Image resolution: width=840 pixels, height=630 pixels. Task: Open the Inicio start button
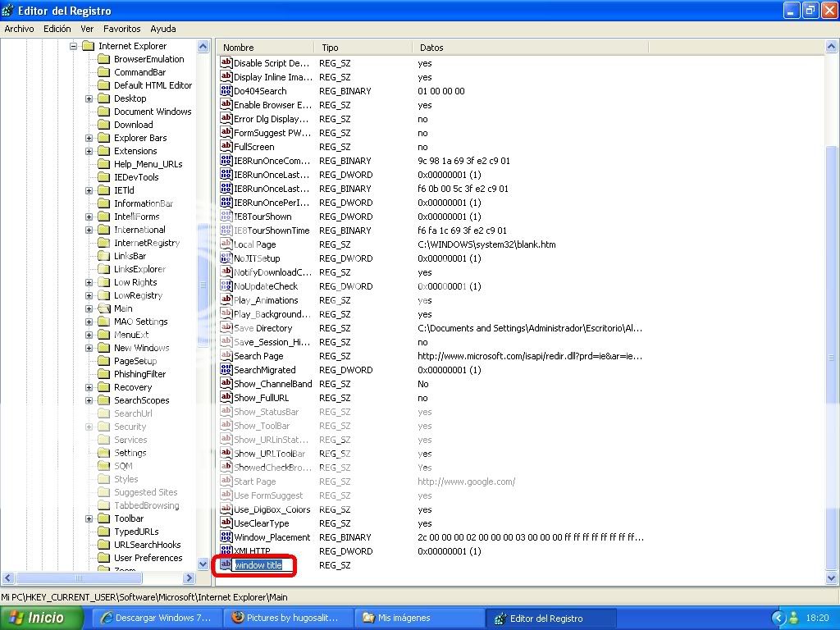pos(42,618)
